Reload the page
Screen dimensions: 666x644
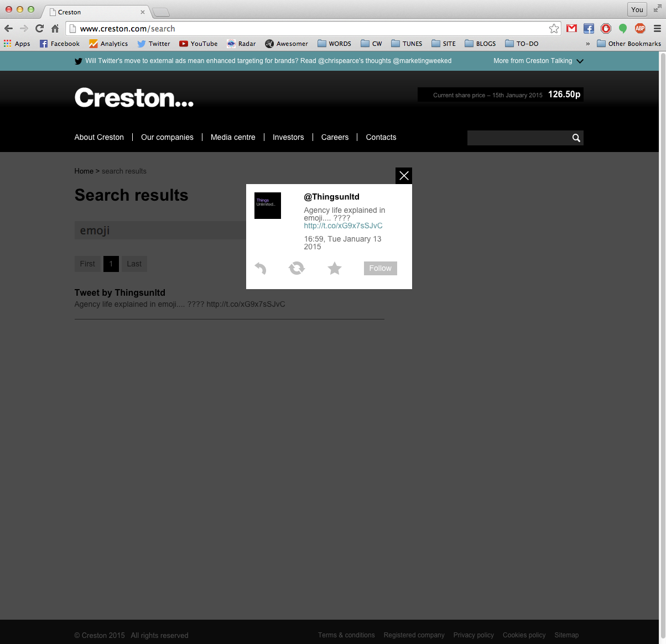click(x=39, y=29)
